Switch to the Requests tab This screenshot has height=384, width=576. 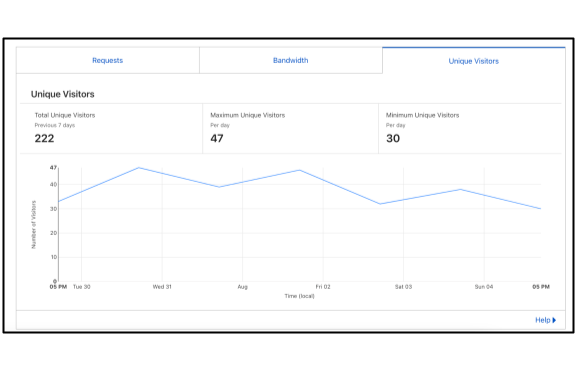108,60
